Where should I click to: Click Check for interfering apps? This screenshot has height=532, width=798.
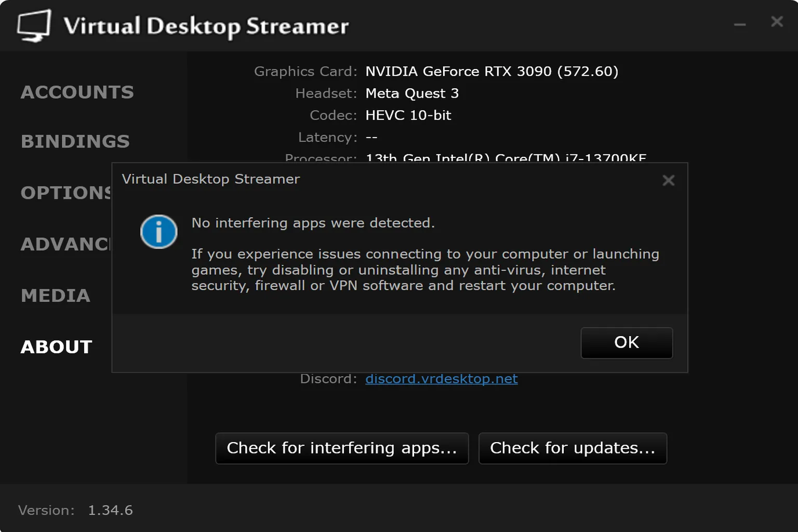tap(341, 448)
